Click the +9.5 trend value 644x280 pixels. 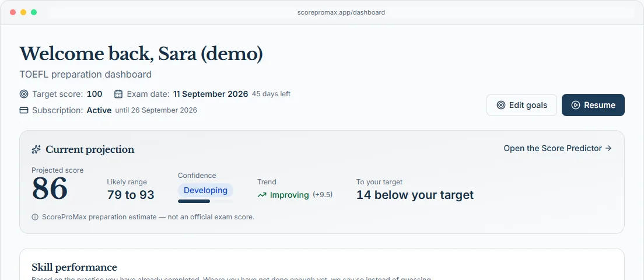[x=323, y=195]
